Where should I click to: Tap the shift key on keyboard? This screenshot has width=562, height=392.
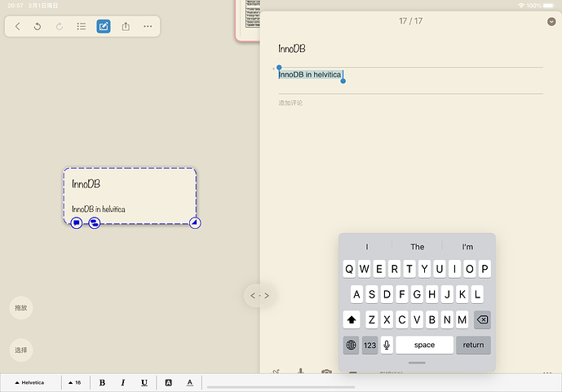[x=352, y=319]
